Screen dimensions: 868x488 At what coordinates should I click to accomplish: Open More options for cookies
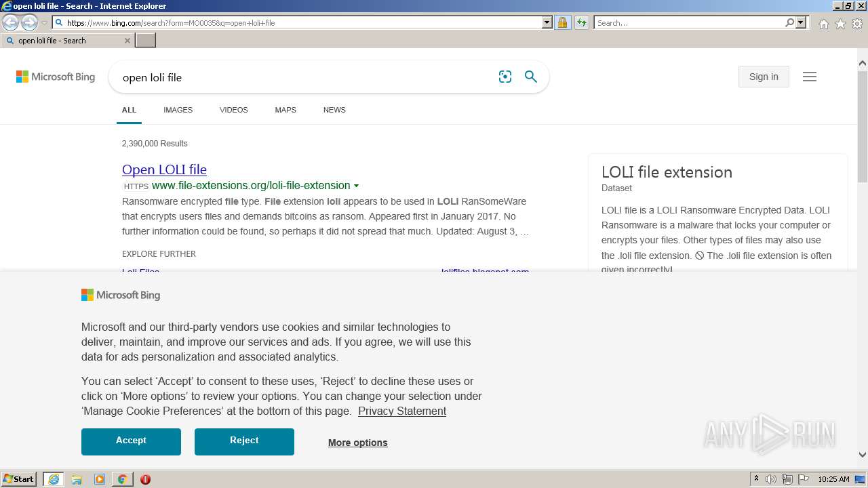click(358, 443)
